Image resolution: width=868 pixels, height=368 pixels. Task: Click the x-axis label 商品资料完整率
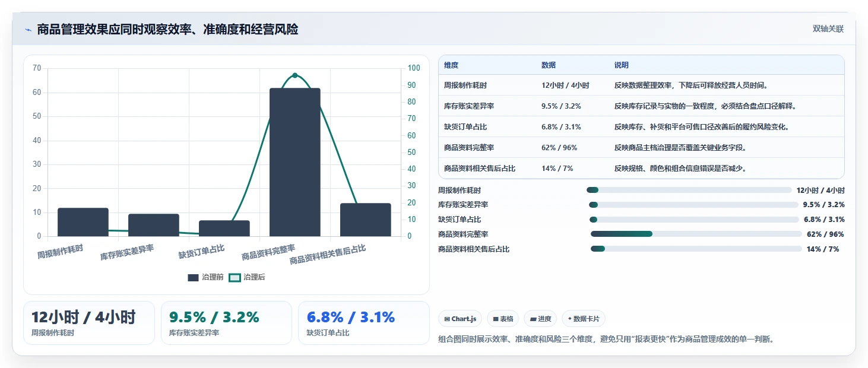pos(268,253)
